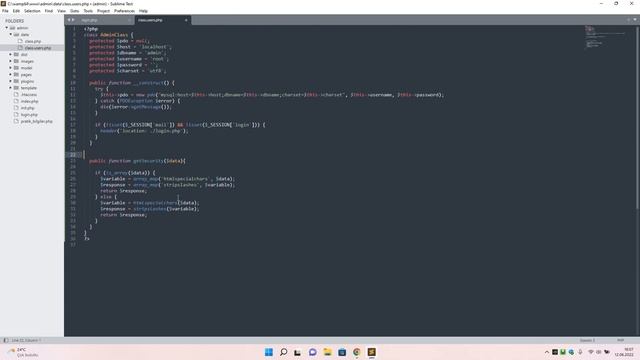
Task: Expand the template folder
Action: tap(11, 88)
